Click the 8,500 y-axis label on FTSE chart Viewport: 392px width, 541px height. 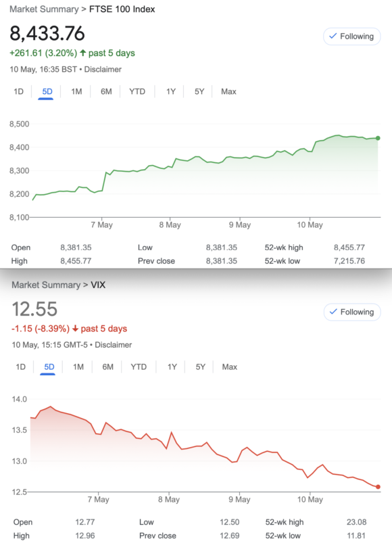(20, 124)
